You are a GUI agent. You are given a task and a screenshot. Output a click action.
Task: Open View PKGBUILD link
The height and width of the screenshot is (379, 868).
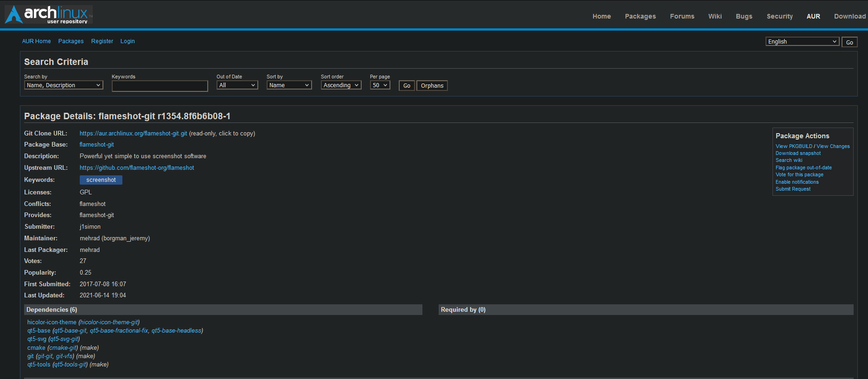pyautogui.click(x=794, y=146)
